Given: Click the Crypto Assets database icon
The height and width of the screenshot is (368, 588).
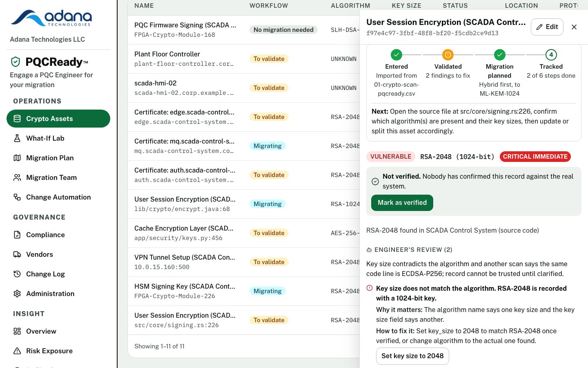Looking at the screenshot, I should pos(17,119).
